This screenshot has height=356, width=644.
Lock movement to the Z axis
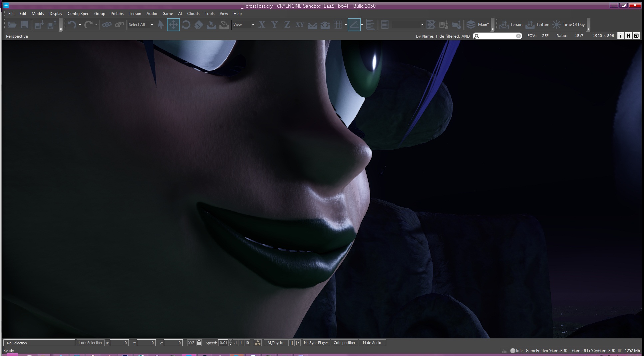[x=287, y=25]
